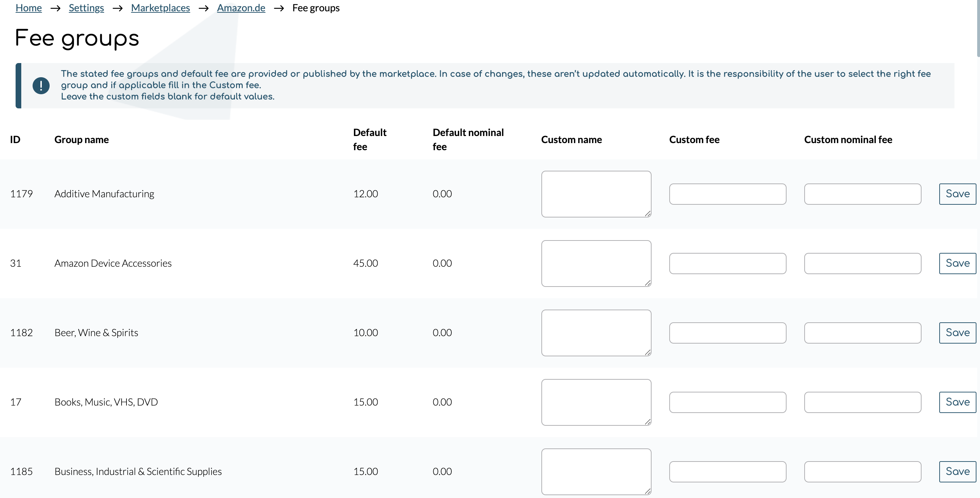The height and width of the screenshot is (498, 980).
Task: Click the 'Fee groups' page heading
Action: (x=77, y=38)
